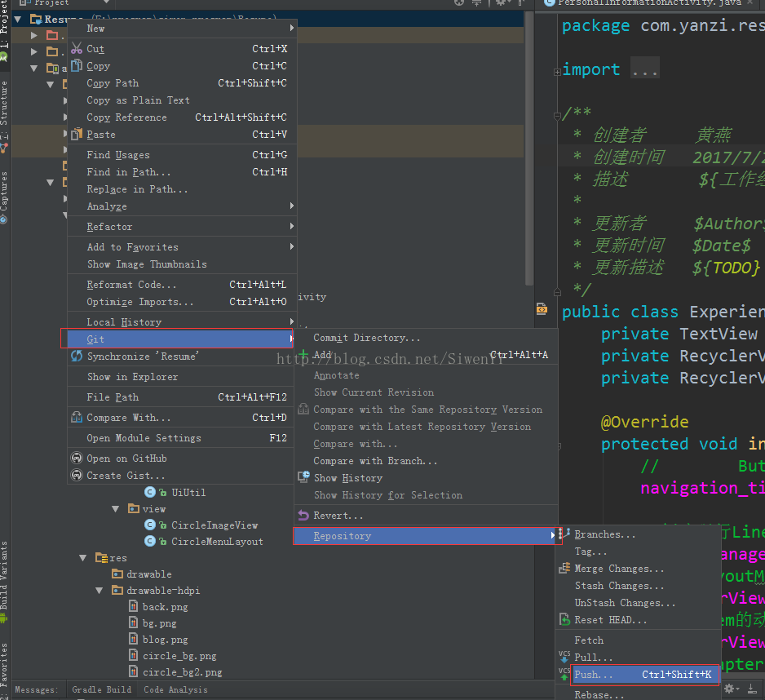Open the New submenu arrow
The height and width of the screenshot is (700, 765).
[292, 28]
